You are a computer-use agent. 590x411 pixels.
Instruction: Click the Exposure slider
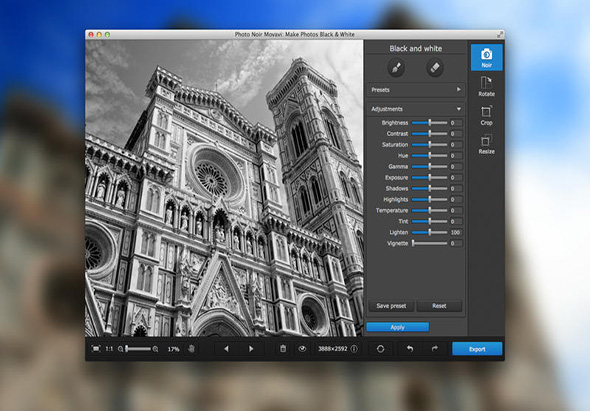[429, 177]
